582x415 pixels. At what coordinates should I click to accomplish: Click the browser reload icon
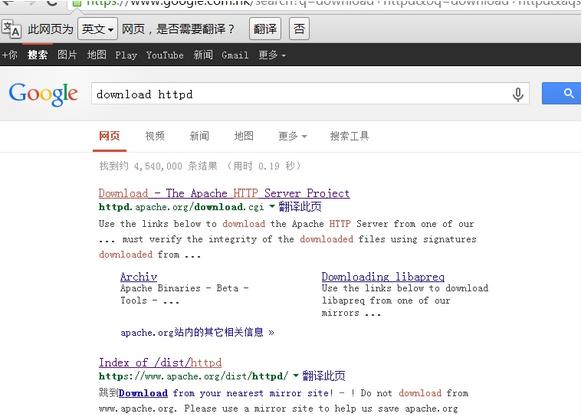click(52, 3)
